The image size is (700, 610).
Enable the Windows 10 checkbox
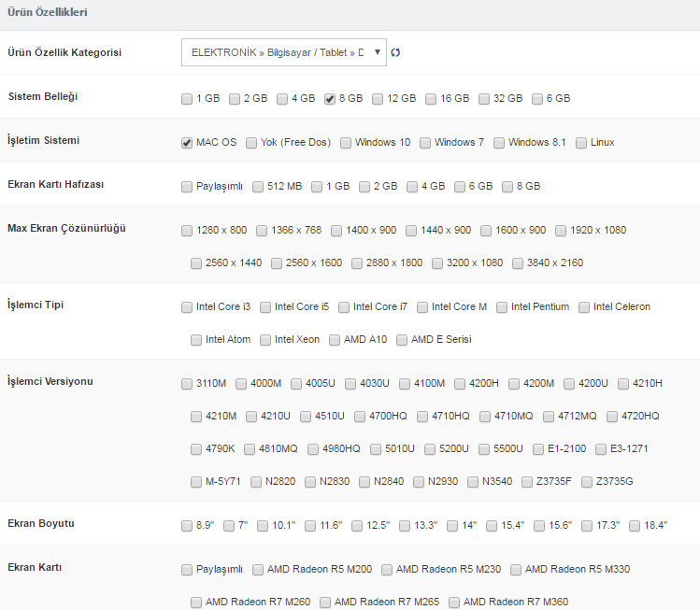point(346,143)
